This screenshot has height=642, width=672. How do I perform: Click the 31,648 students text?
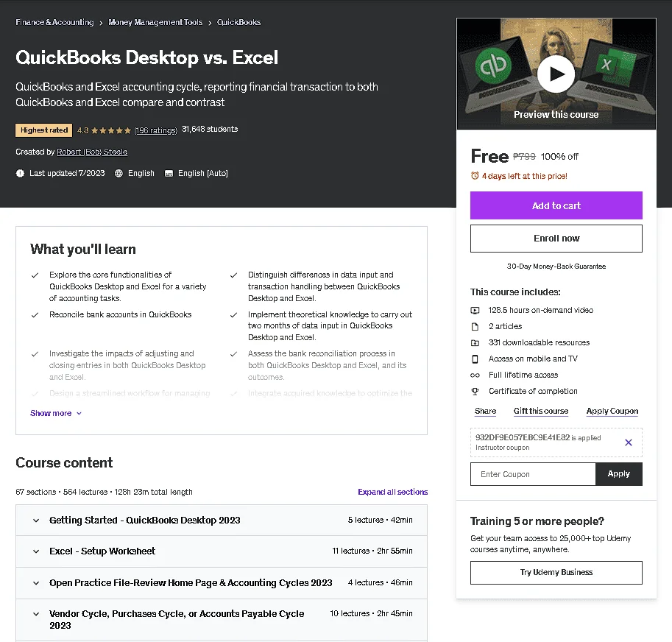coord(210,129)
